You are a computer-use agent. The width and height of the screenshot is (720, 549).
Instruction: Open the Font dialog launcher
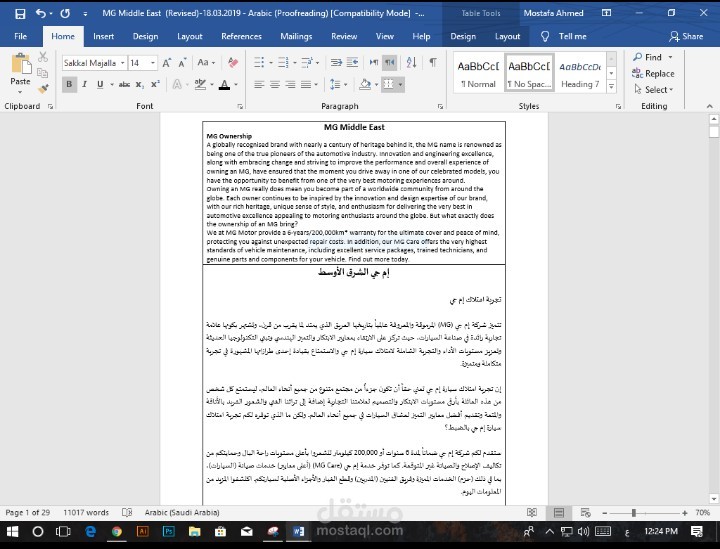pyautogui.click(x=240, y=106)
